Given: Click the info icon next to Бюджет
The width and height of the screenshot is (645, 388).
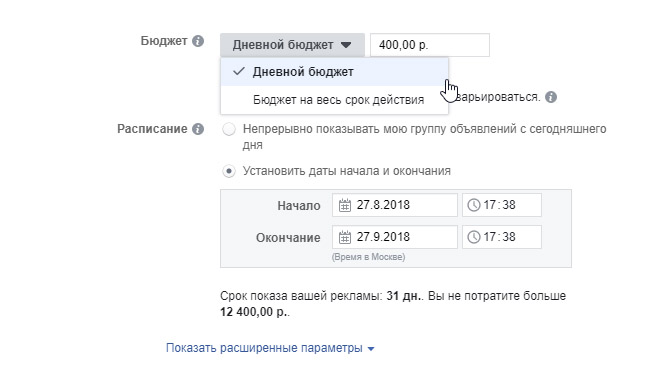Looking at the screenshot, I should click(198, 41).
